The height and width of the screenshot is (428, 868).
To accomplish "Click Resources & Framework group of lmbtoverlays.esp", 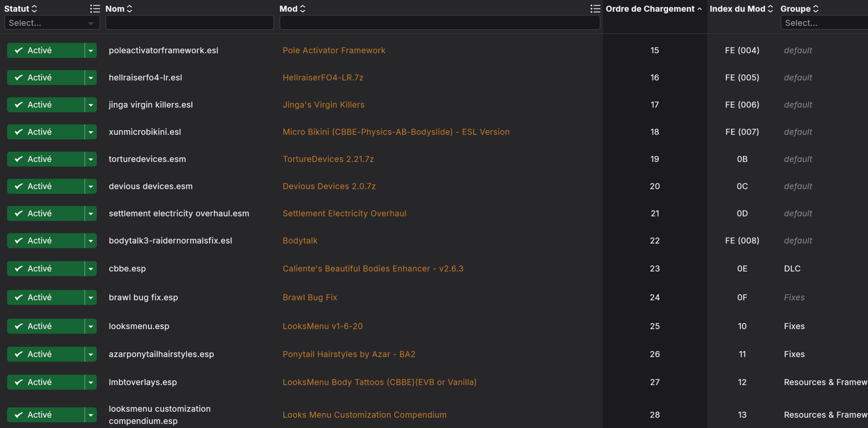I will (x=826, y=382).
